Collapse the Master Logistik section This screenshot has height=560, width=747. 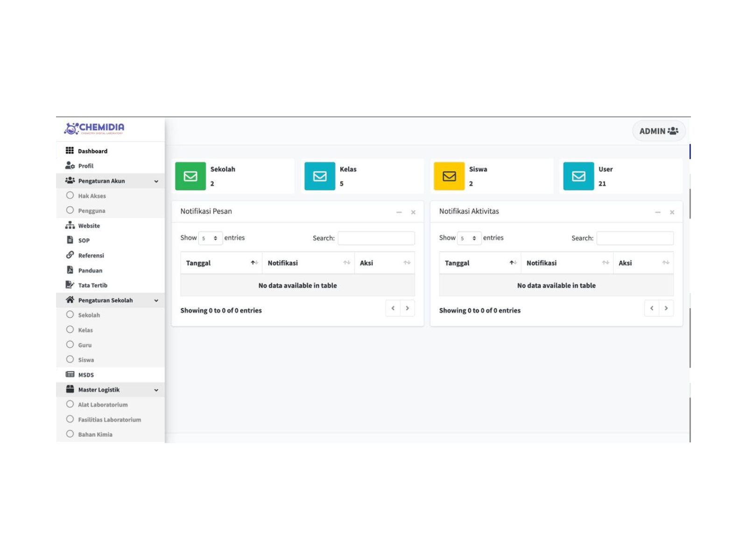click(156, 390)
